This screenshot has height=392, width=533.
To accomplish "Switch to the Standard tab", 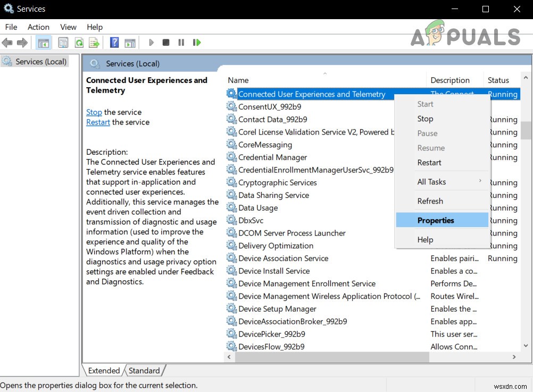I will point(145,370).
